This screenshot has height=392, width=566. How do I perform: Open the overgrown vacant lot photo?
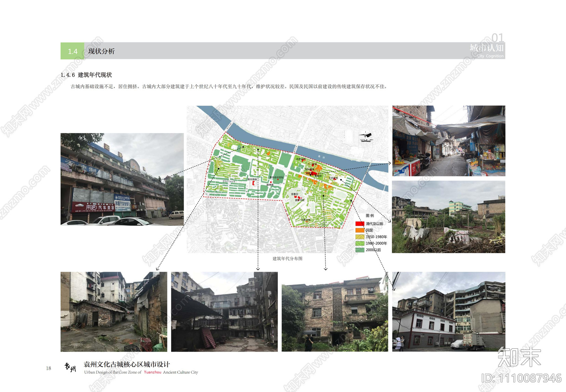click(x=449, y=217)
